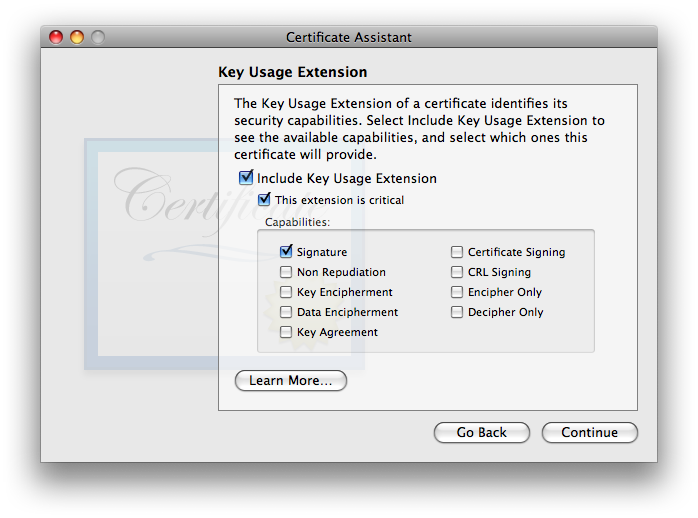Enable Non Repudiation capability
This screenshot has height=518, width=698.
287,272
